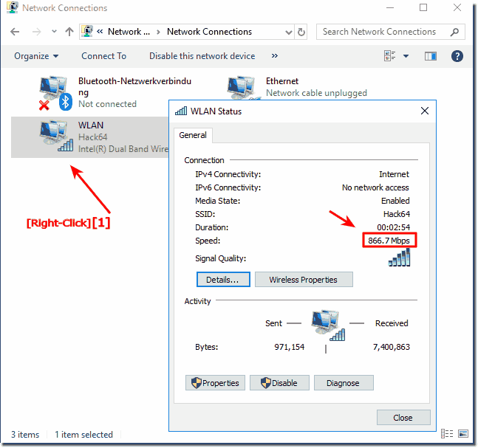Go up one level with Up arrow
The width and height of the screenshot is (478, 448).
pyautogui.click(x=69, y=32)
